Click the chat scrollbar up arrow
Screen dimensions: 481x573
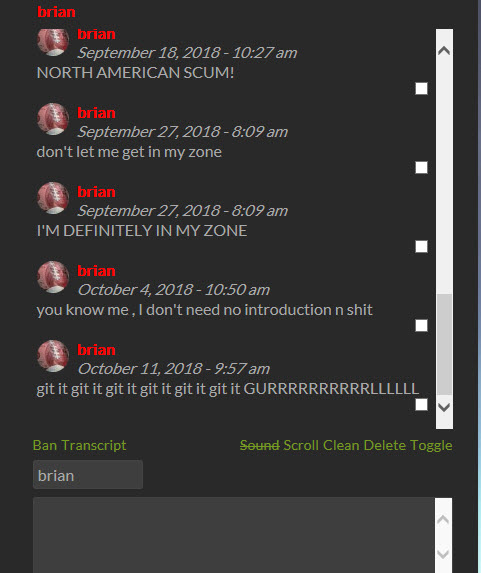point(444,50)
